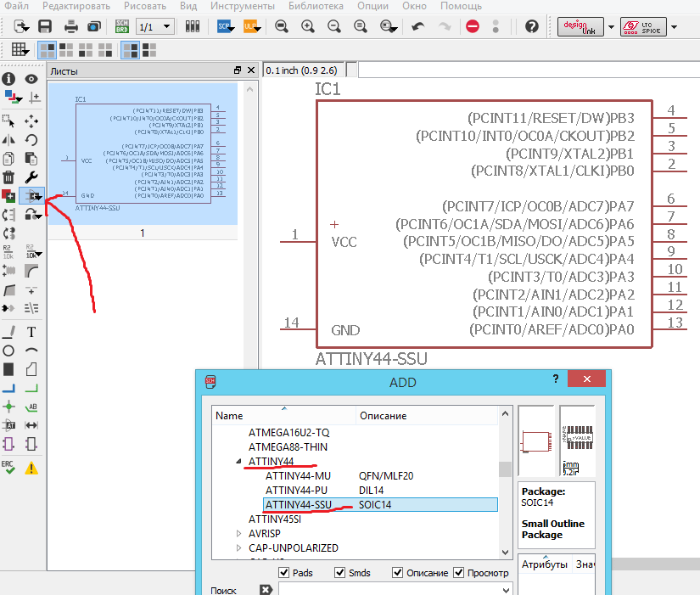Open the Библиотека menu

click(x=316, y=6)
